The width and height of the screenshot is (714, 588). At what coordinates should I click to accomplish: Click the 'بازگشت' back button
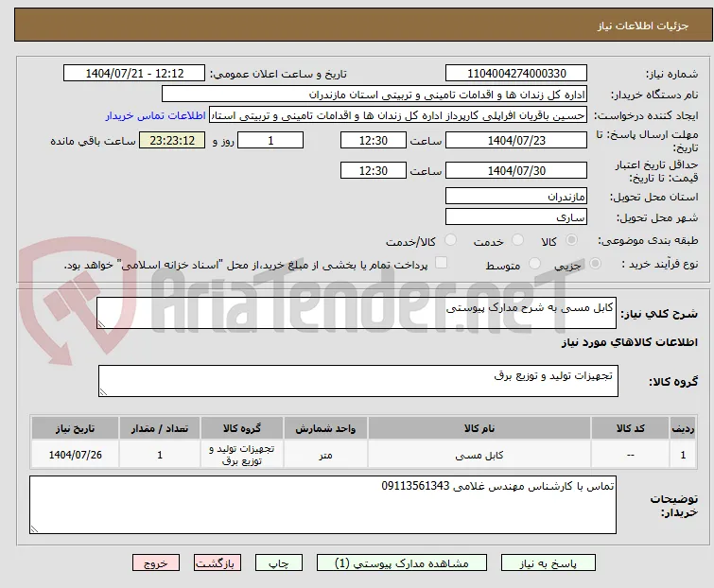[x=217, y=563]
